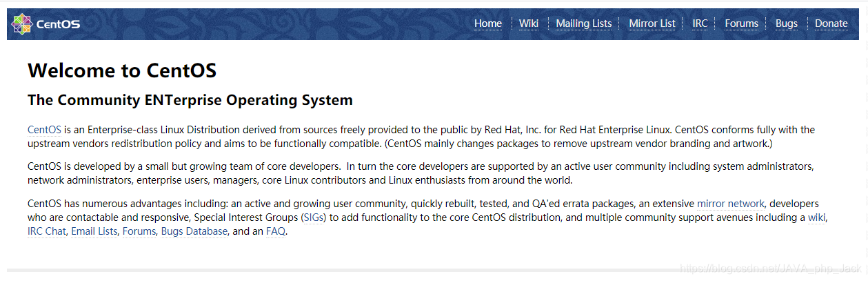Image resolution: width=868 pixels, height=281 pixels.
Task: Follow the Forums link in the paragraph text
Action: pos(139,231)
